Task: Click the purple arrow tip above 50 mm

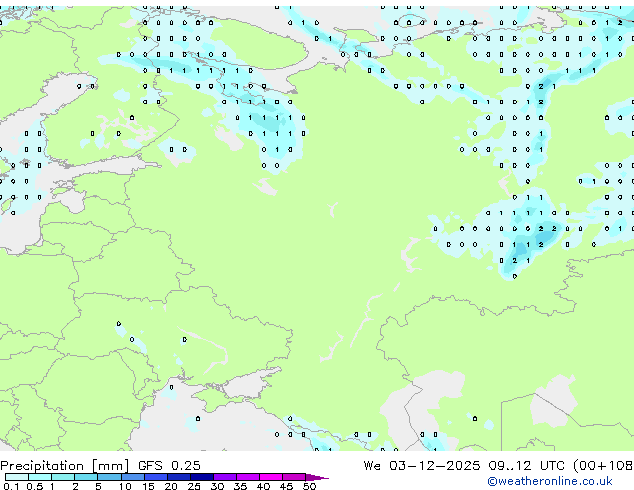Action: pyautogui.click(x=315, y=477)
